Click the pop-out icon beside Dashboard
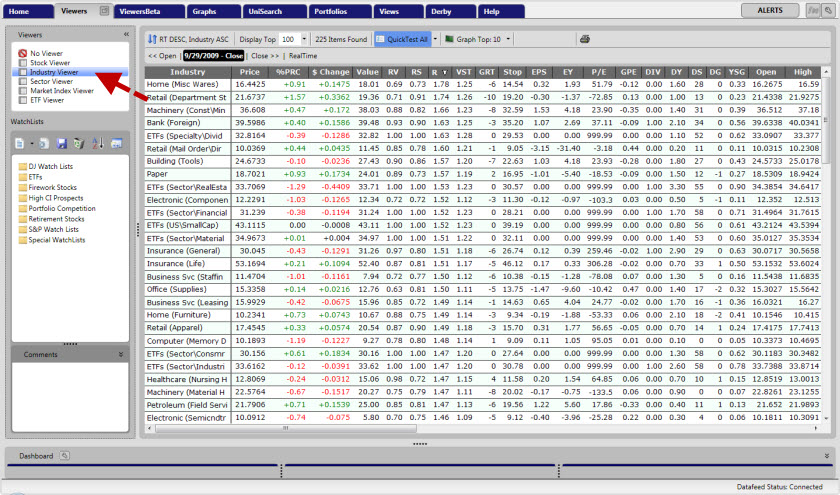Image resolution: width=840 pixels, height=495 pixels. 64,455
